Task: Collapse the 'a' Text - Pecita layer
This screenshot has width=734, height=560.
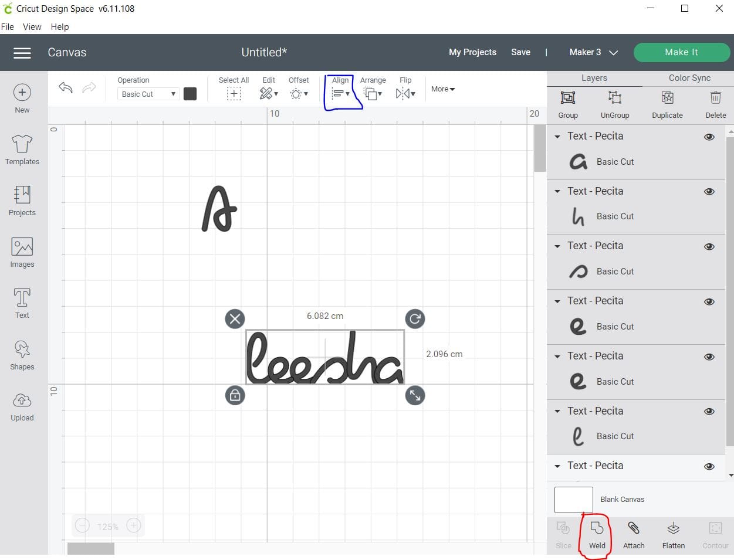Action: pyautogui.click(x=557, y=137)
